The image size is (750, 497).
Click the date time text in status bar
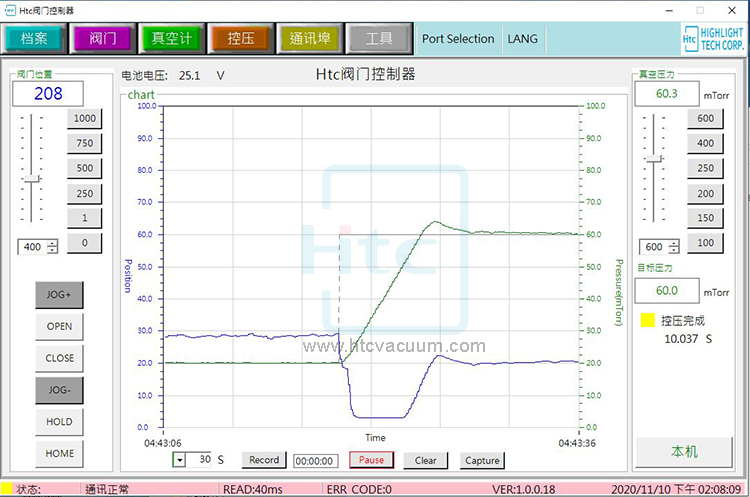676,489
